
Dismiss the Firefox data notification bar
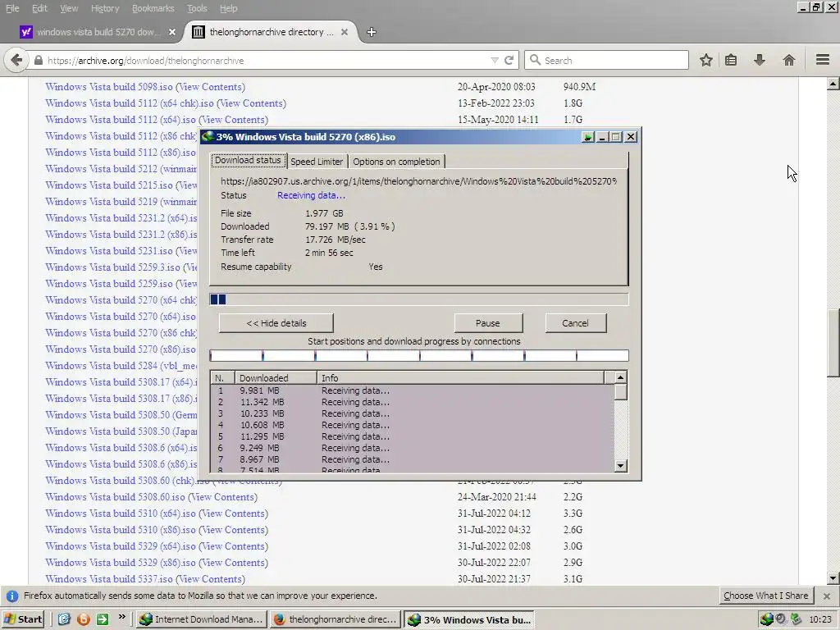coord(827,596)
